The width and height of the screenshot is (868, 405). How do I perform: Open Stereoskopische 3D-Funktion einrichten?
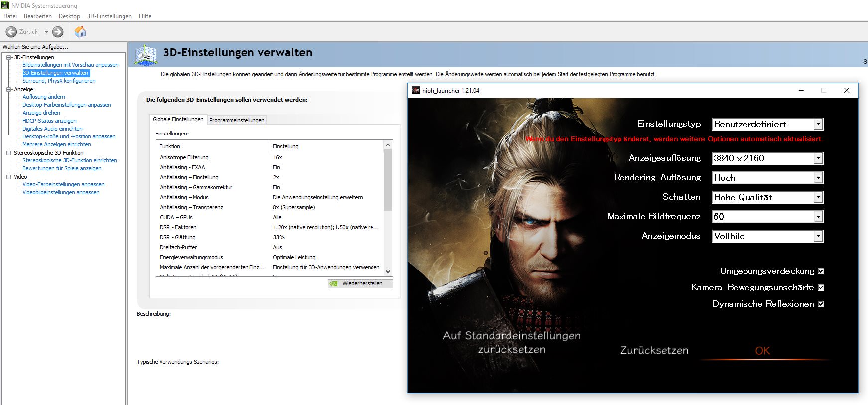point(70,160)
